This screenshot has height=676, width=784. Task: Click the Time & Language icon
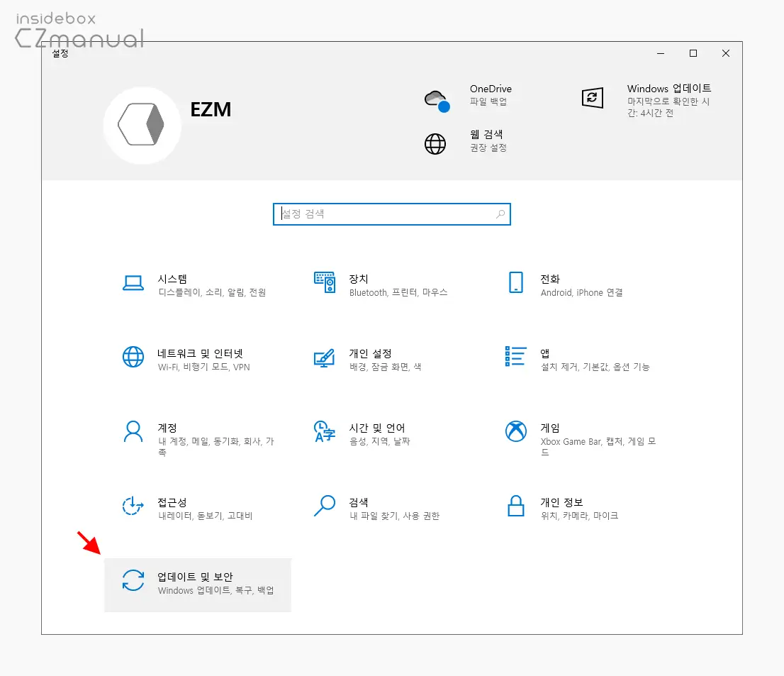[324, 431]
